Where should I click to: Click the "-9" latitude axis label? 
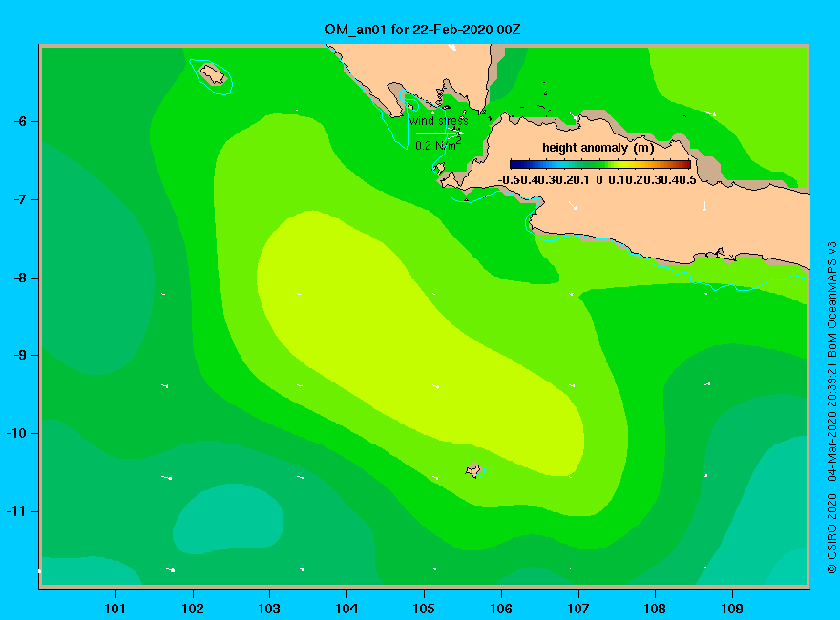point(19,356)
